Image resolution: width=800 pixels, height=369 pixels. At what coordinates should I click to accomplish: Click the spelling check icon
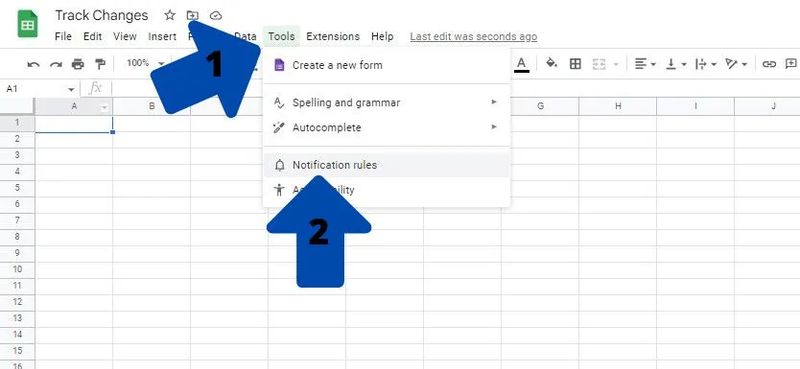(279, 103)
